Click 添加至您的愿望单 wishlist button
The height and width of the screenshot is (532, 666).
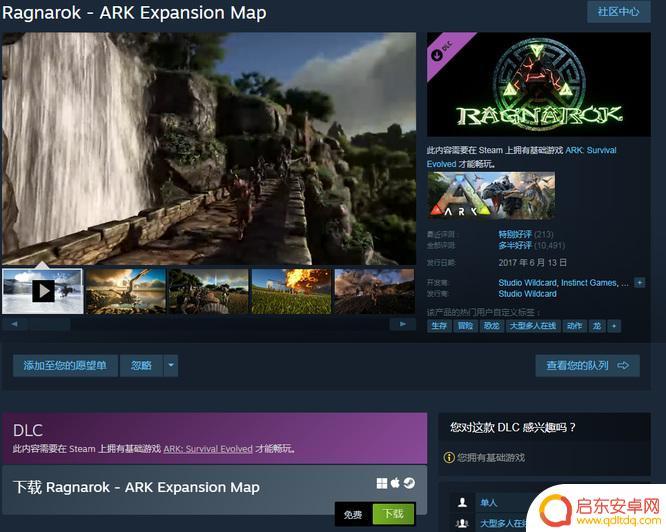65,366
